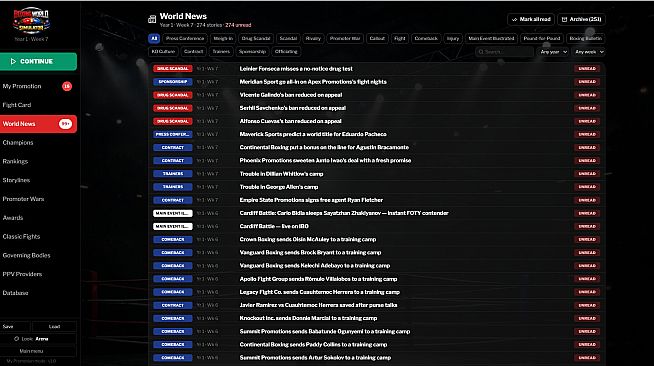This screenshot has width=654, height=366.
Task: Click the magnifier icon in the search box
Action: tap(481, 52)
